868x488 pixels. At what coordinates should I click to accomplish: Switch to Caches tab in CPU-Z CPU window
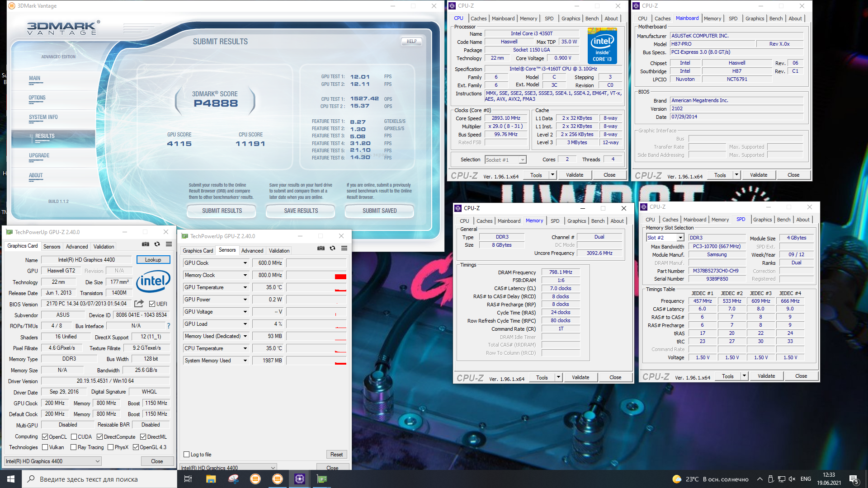click(x=478, y=19)
